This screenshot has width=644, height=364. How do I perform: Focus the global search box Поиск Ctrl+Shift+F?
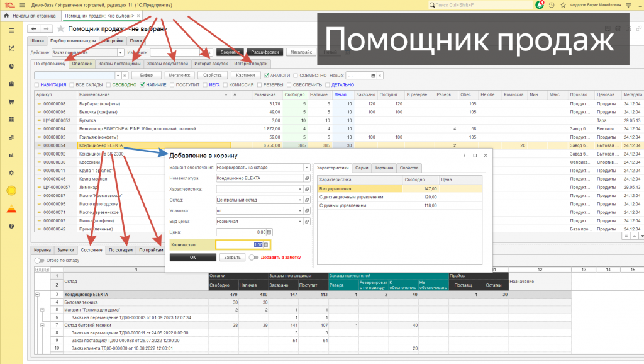pyautogui.click(x=480, y=5)
